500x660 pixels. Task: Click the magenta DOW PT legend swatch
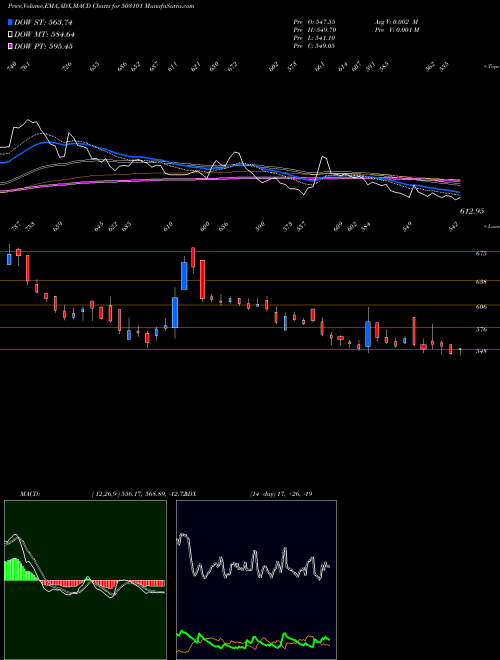[10, 46]
